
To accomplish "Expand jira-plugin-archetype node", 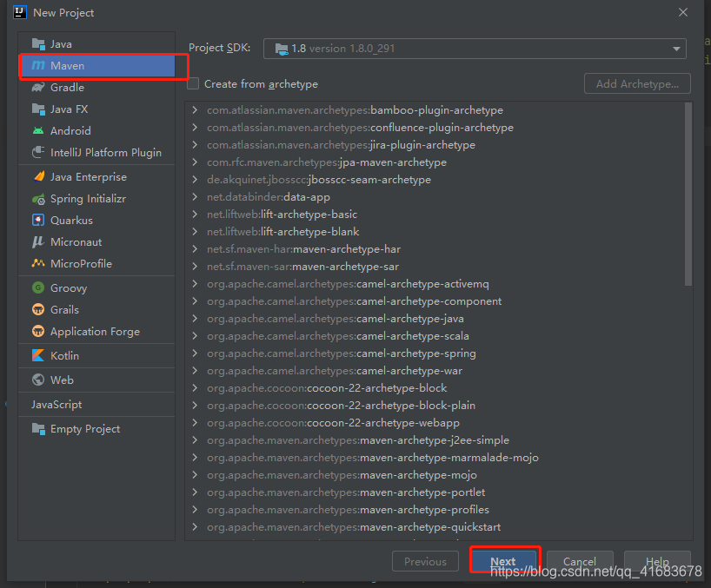I will tap(195, 144).
